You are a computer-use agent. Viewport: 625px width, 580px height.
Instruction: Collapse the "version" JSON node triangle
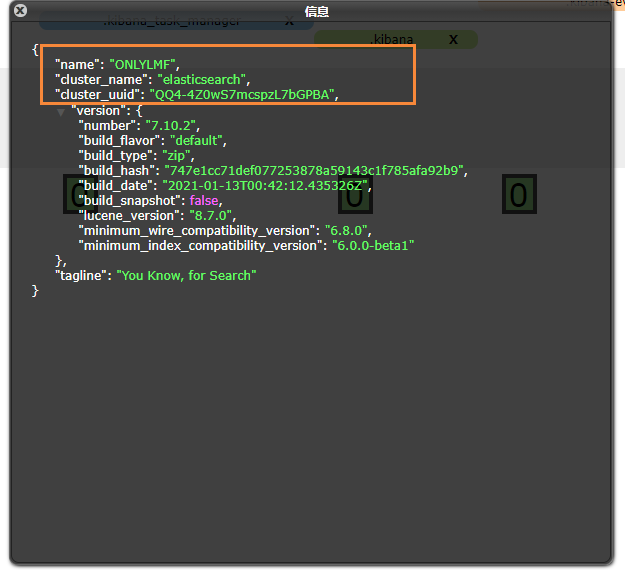(x=61, y=112)
